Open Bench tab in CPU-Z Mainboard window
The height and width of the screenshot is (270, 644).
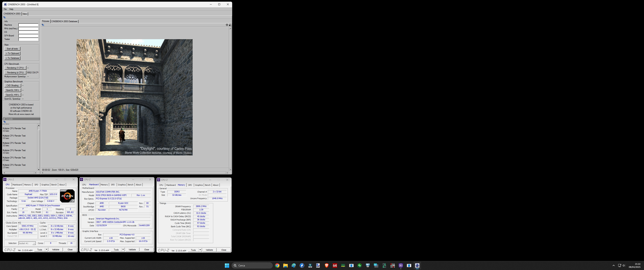(130, 185)
